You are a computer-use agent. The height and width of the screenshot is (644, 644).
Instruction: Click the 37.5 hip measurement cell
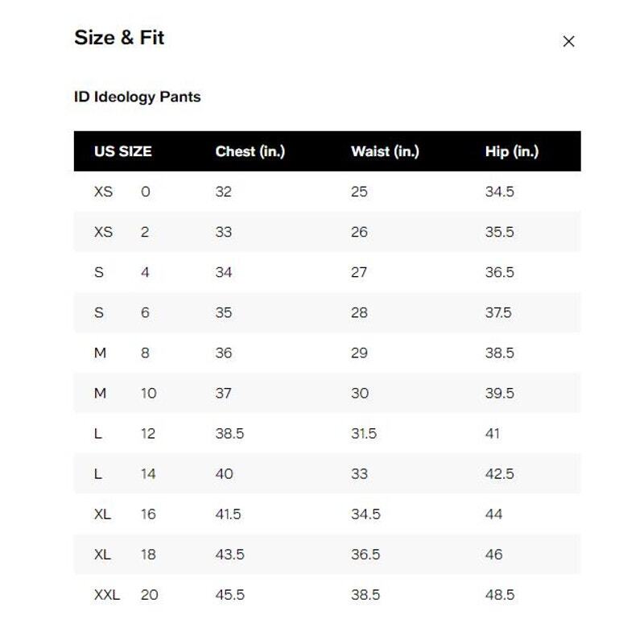(x=498, y=313)
